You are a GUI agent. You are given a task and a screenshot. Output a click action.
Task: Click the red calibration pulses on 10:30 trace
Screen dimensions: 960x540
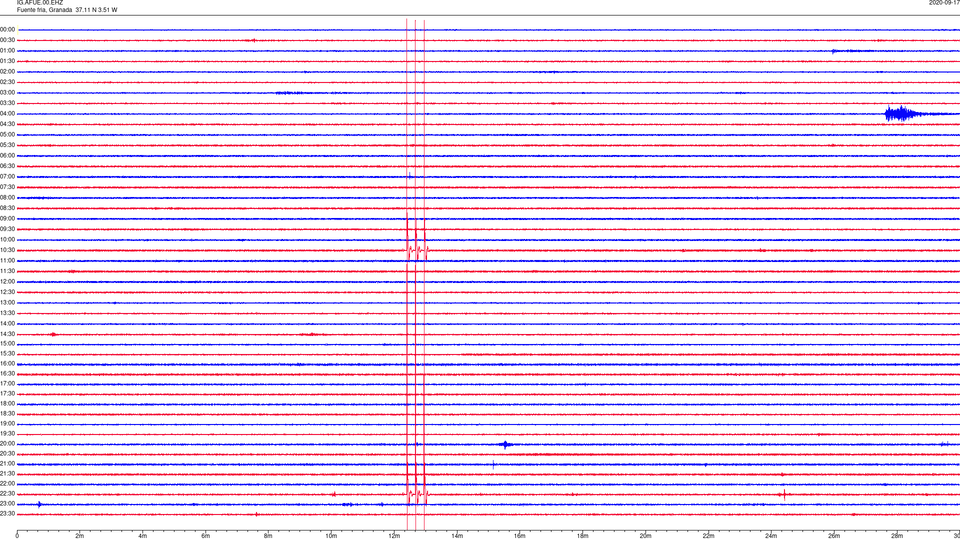(418, 250)
